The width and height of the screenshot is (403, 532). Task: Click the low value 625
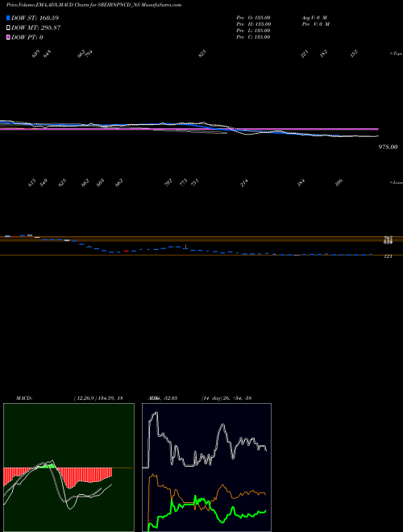pos(62,183)
